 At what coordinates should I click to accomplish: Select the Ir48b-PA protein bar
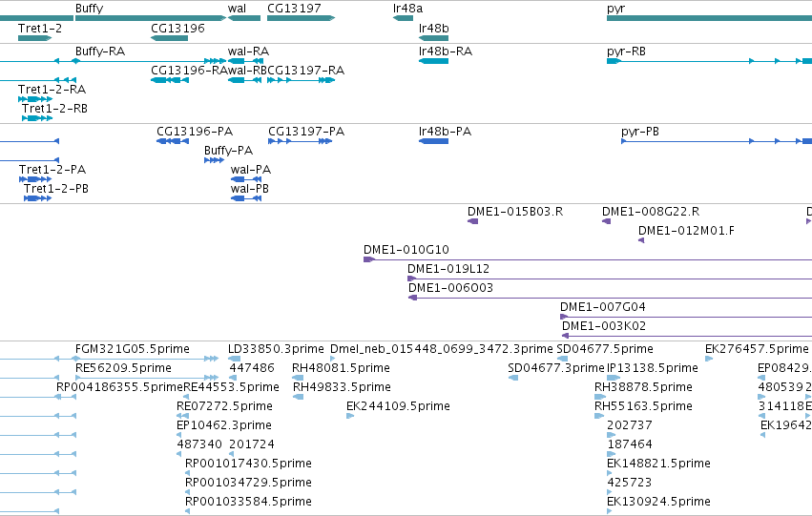pyautogui.click(x=433, y=141)
